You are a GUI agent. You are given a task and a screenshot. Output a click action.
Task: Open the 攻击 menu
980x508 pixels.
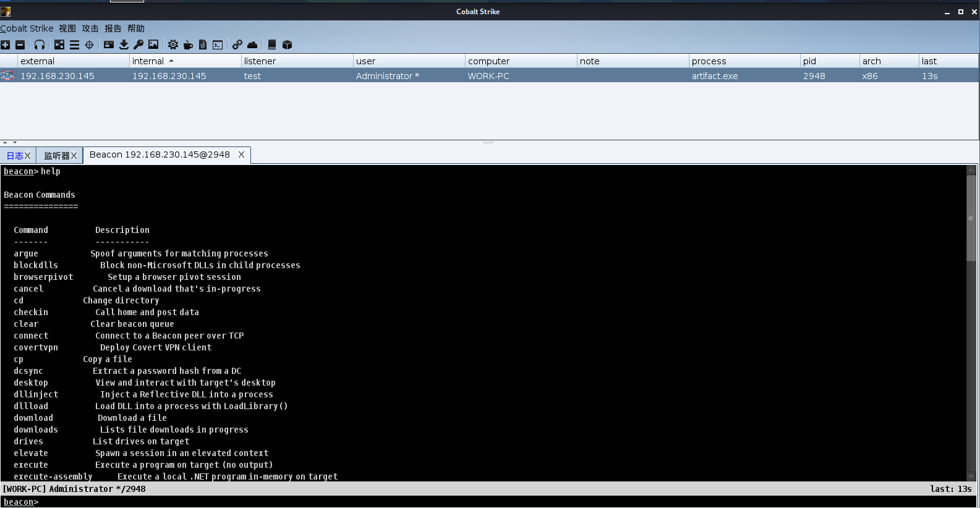pyautogui.click(x=90, y=28)
